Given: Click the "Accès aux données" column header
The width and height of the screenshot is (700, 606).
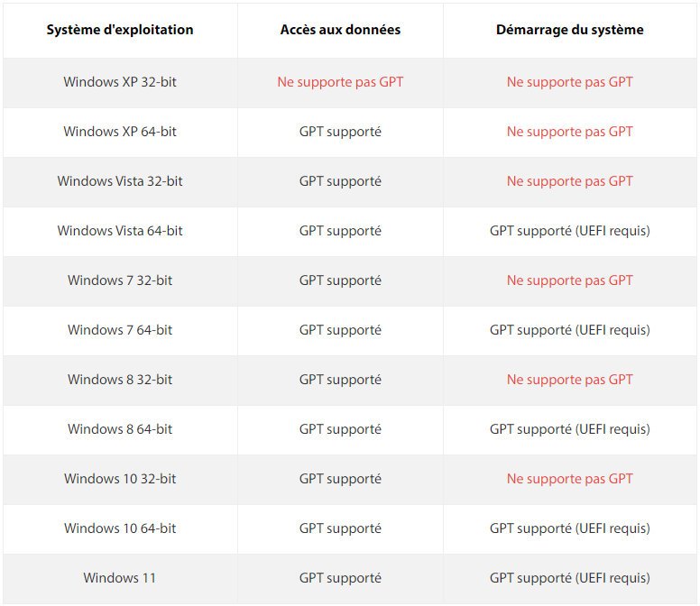Looking at the screenshot, I should coord(340,30).
